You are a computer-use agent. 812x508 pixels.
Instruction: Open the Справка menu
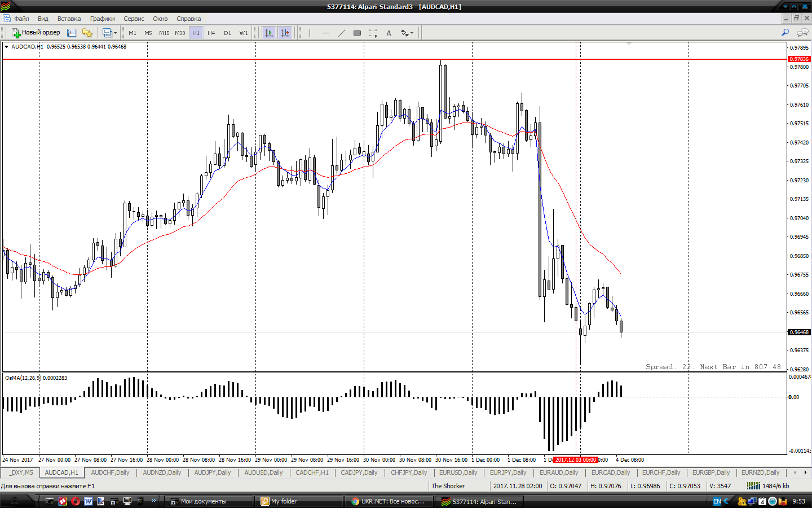188,19
